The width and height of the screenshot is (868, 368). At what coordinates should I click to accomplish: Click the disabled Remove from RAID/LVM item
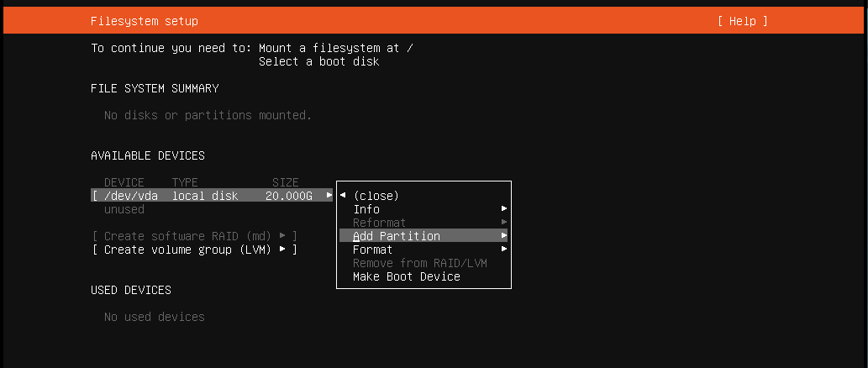coord(419,263)
